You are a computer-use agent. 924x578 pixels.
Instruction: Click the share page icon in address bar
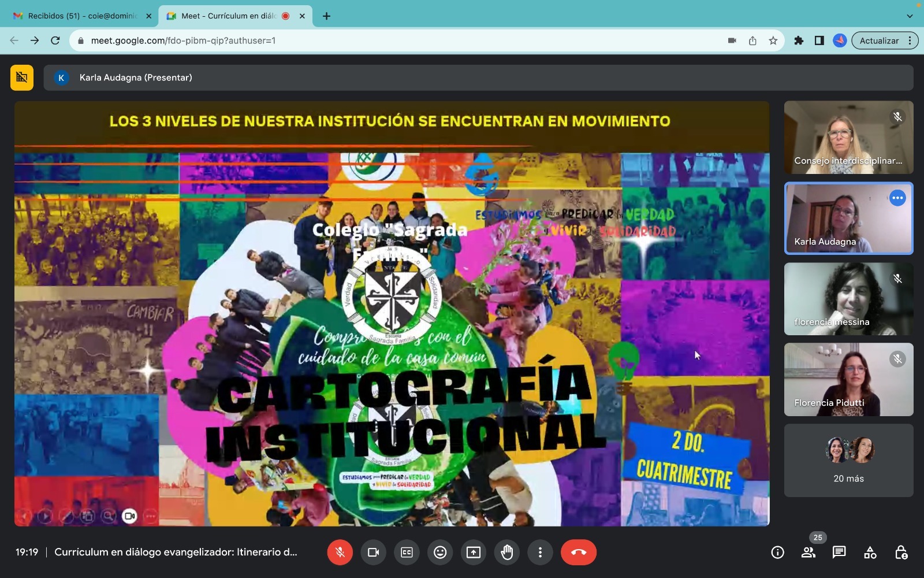tap(752, 40)
